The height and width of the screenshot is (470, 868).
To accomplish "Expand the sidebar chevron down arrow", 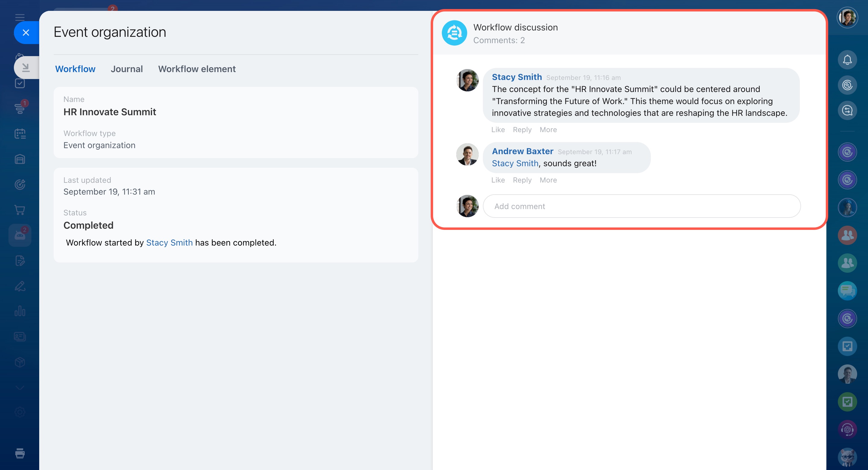I will 20,388.
